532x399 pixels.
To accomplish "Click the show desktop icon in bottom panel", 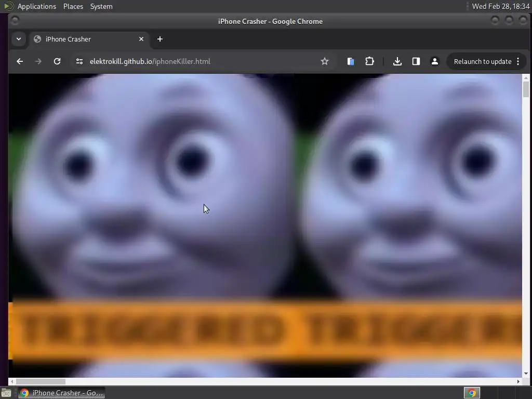I will (x=6, y=393).
